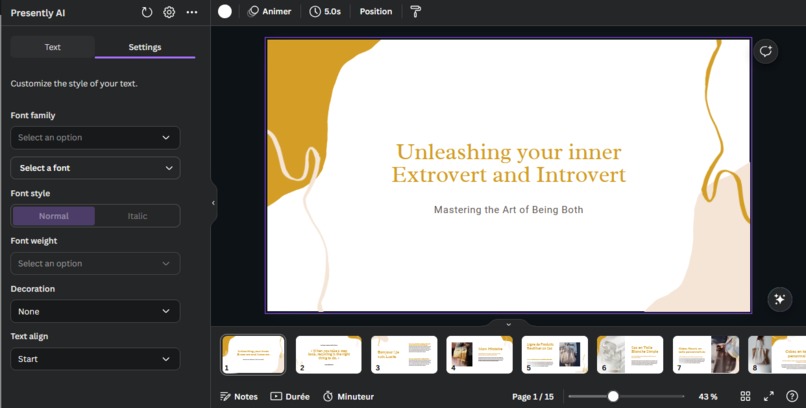Click the add comment bubble icon
This screenshot has width=806, height=408.
766,51
